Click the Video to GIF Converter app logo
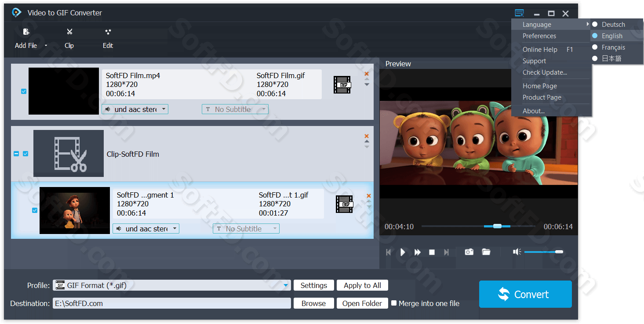644x324 pixels. coord(17,13)
